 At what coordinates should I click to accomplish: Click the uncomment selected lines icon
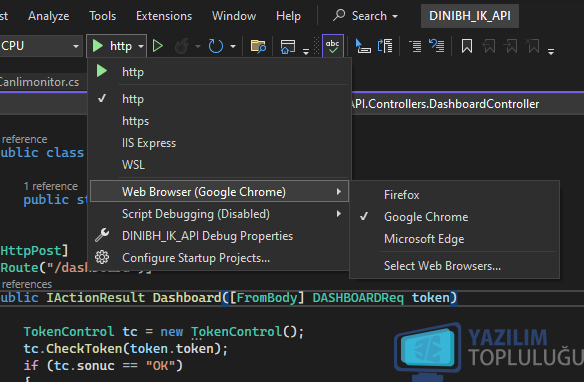click(437, 46)
